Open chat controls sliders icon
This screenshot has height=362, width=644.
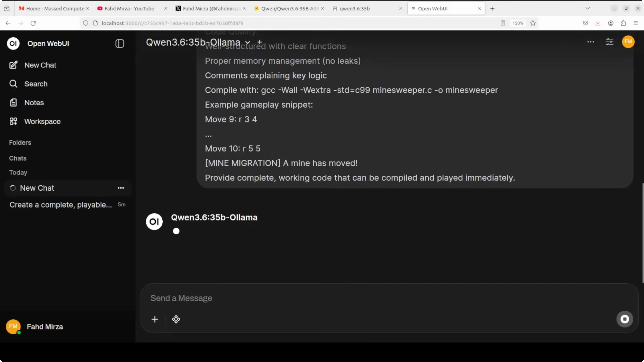pyautogui.click(x=609, y=42)
